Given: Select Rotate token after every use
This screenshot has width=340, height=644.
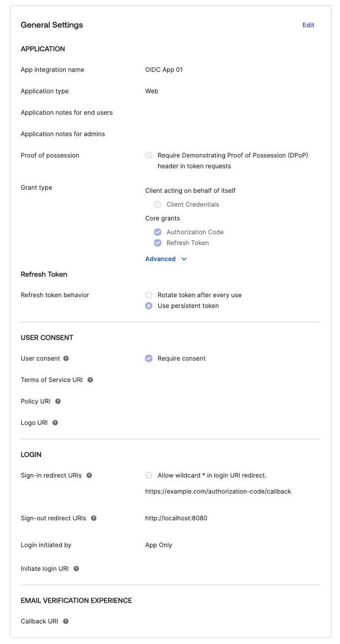Looking at the screenshot, I should click(149, 295).
